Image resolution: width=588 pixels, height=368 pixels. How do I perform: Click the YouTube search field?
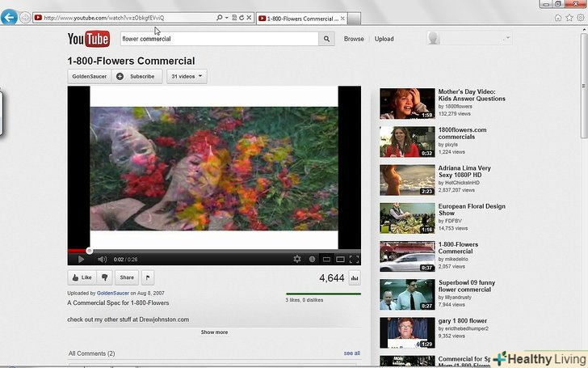(220, 39)
